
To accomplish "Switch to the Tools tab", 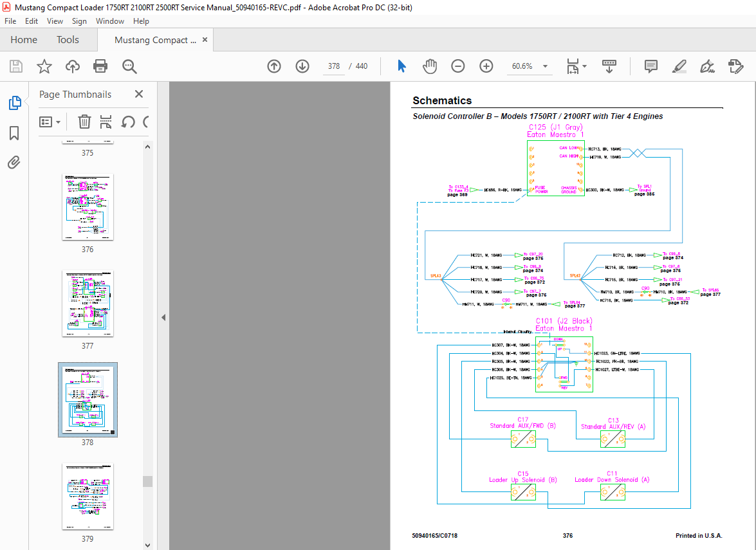I will 68,39.
